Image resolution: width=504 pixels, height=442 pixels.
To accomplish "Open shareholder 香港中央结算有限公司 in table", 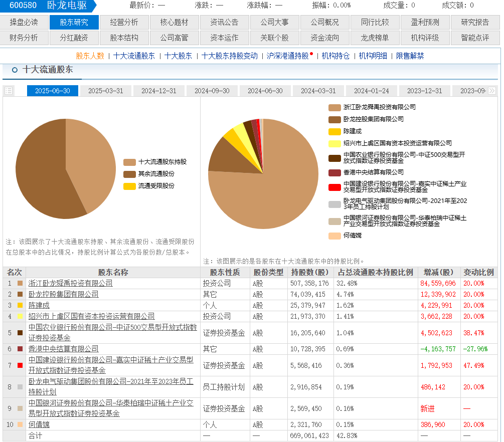I will [x=63, y=349].
